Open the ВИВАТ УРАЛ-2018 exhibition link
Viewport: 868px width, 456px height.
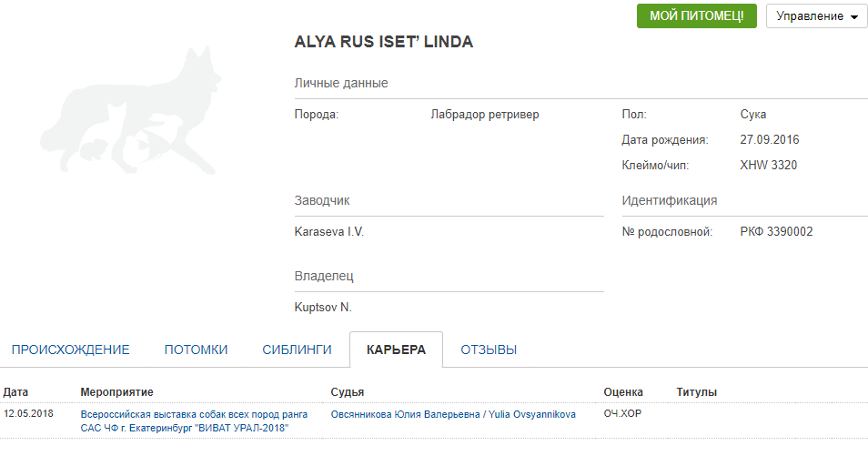tap(185, 421)
